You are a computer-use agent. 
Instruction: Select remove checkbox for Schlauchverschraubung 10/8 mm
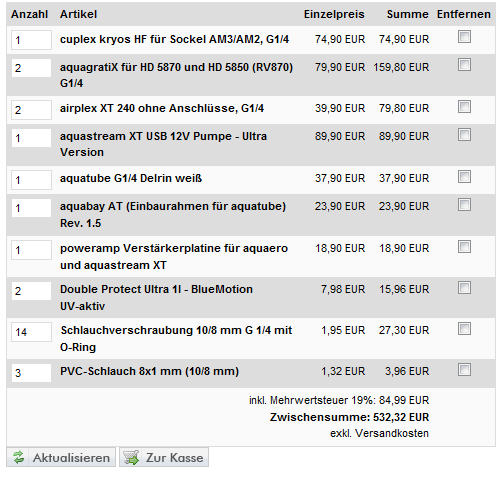464,329
